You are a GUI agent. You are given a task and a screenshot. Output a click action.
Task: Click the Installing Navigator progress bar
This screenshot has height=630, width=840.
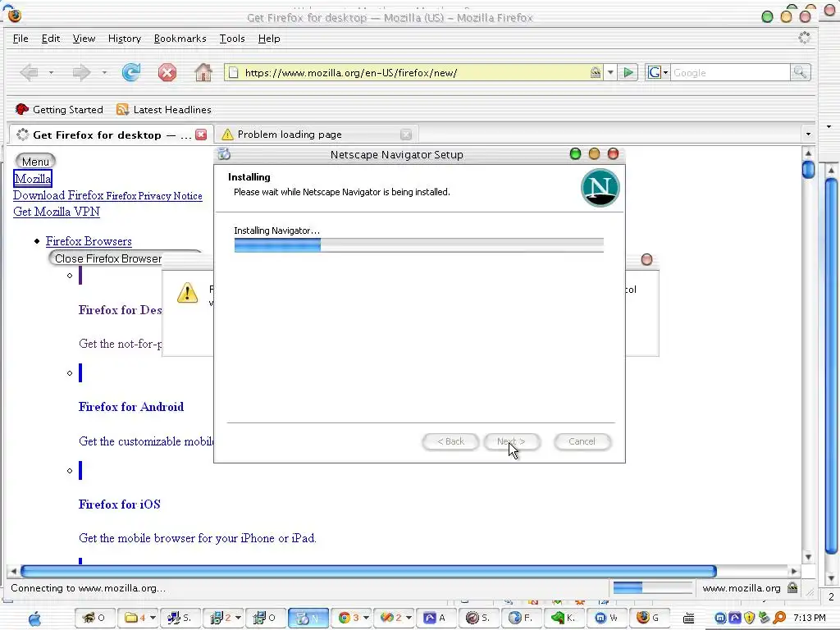point(419,245)
